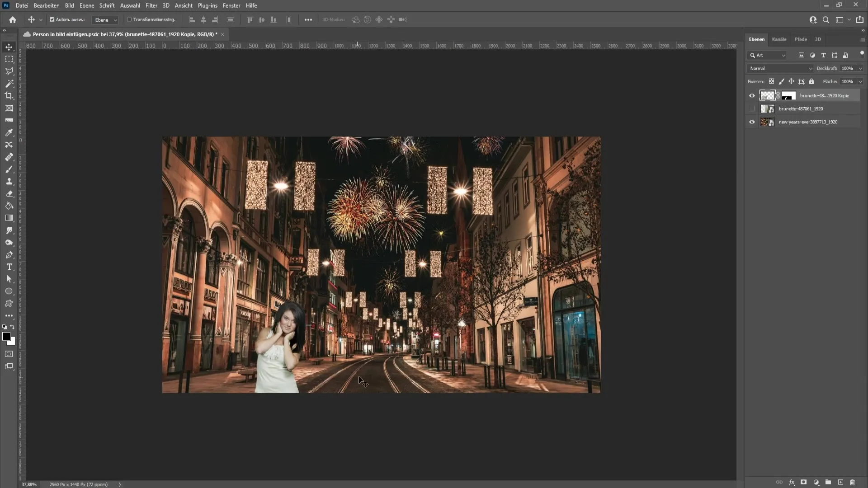Open the Datei menu
The width and height of the screenshot is (868, 488).
point(22,5)
